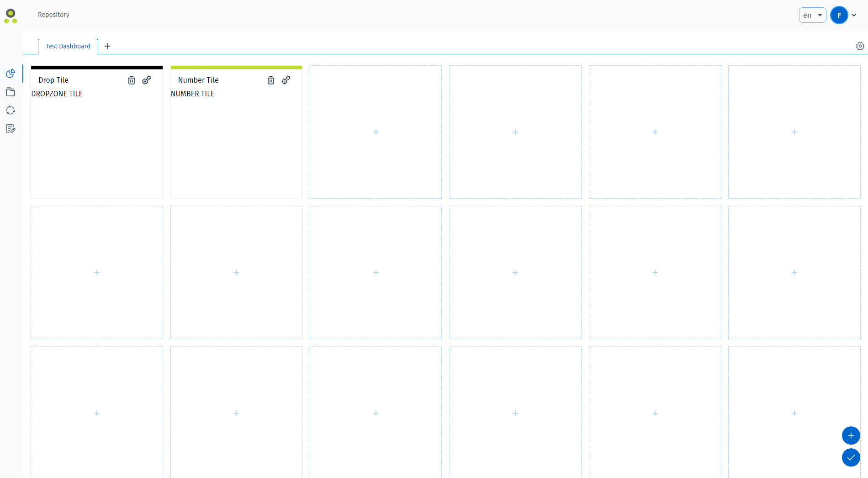This screenshot has height=478, width=868.
Task: Open the edit list sidebar icon
Action: [x=11, y=129]
